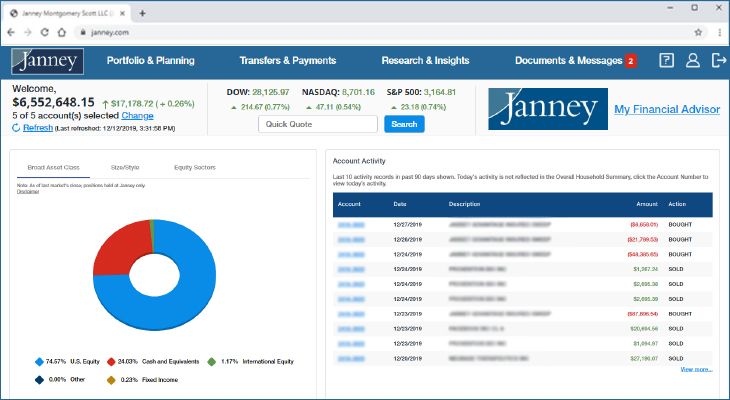Click the Refresh link
The width and height of the screenshot is (730, 400).
pyautogui.click(x=38, y=128)
